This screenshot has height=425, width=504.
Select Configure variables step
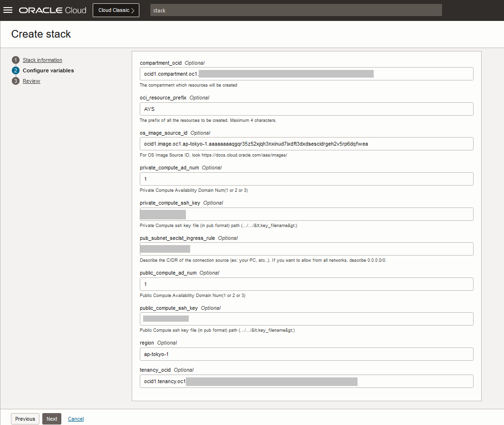click(48, 70)
